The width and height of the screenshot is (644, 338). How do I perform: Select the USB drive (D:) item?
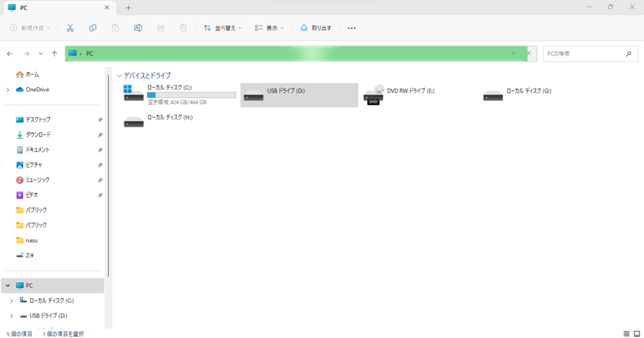tap(299, 95)
